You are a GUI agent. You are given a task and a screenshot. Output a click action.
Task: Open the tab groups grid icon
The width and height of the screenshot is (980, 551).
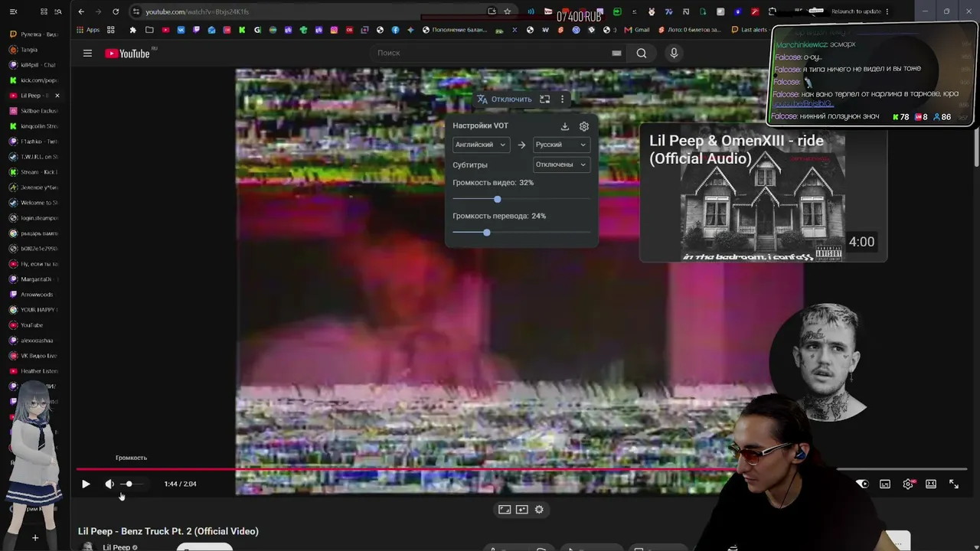44,11
